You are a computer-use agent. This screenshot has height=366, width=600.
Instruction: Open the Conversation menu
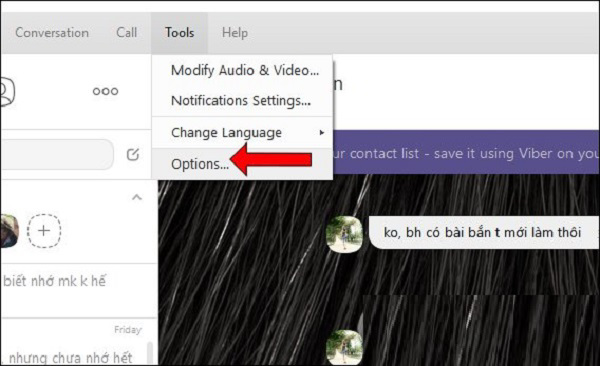(52, 33)
